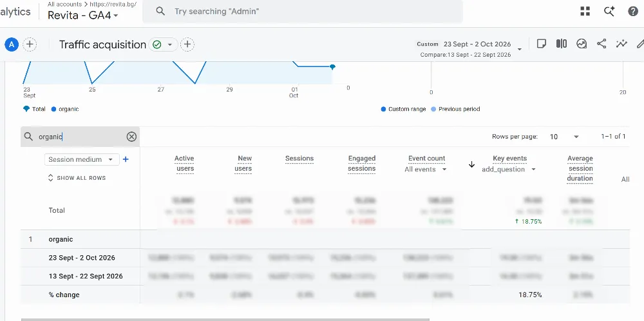Image resolution: width=644 pixels, height=321 pixels.
Task: Toggle the Total legend item
Action: click(35, 110)
